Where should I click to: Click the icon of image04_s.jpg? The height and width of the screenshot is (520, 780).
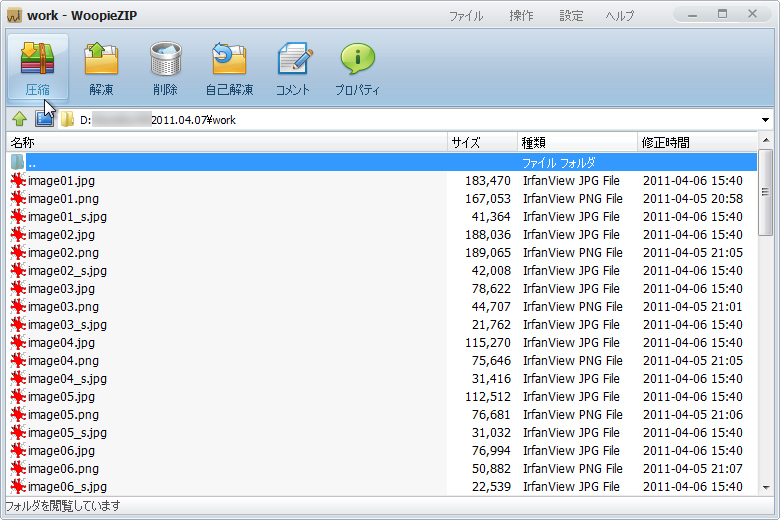(x=18, y=379)
